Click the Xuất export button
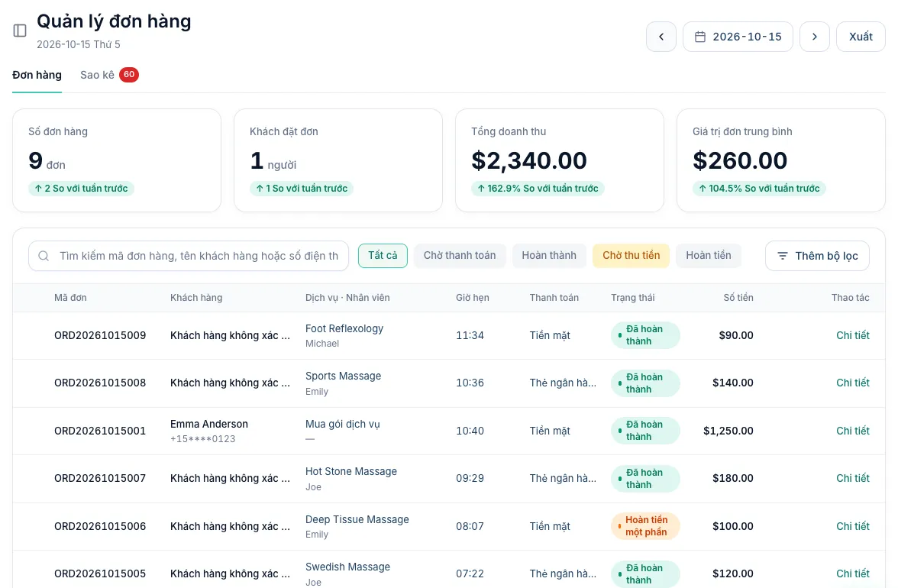898x588 pixels. (x=860, y=37)
